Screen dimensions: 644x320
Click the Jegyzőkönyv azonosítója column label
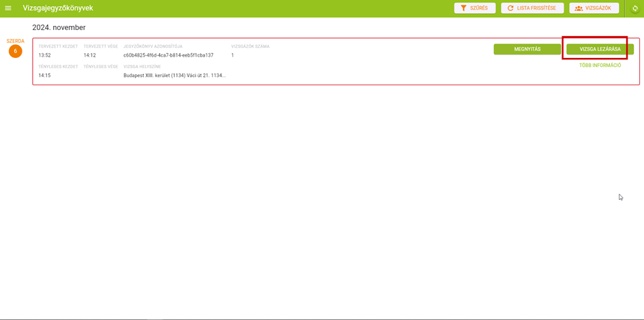tap(153, 46)
